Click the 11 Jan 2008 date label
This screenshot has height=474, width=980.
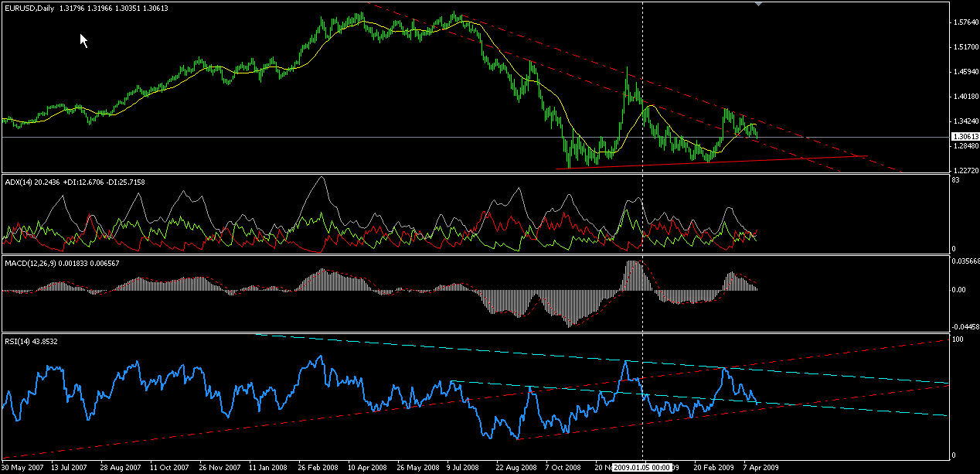[270, 467]
